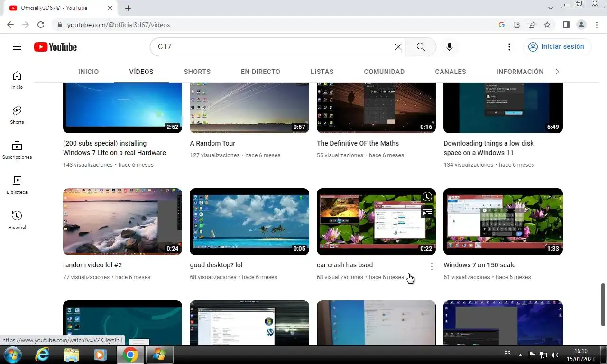Open more actions for car crash has bsod
607x364 pixels.
coord(432,266)
